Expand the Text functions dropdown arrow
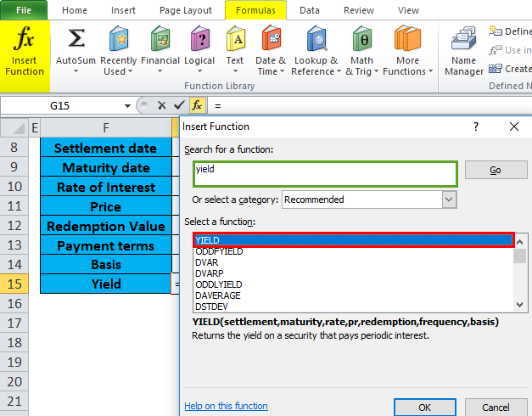 pyautogui.click(x=236, y=71)
